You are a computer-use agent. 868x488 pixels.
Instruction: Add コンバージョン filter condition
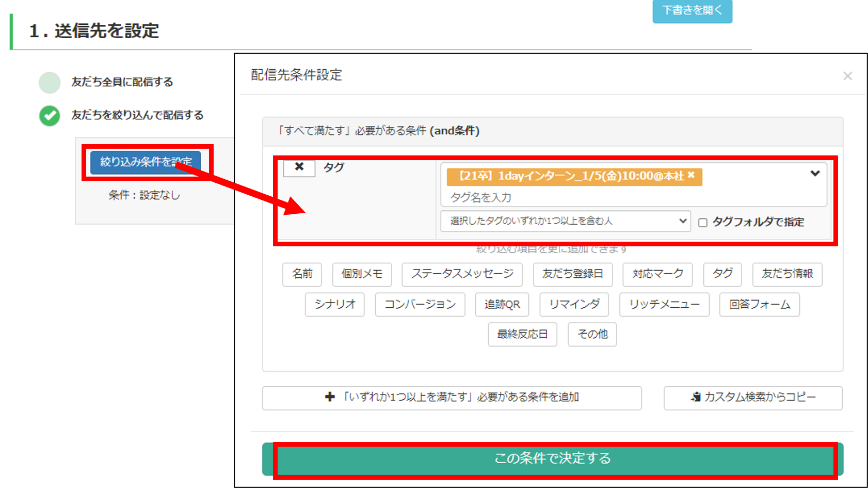pos(420,305)
